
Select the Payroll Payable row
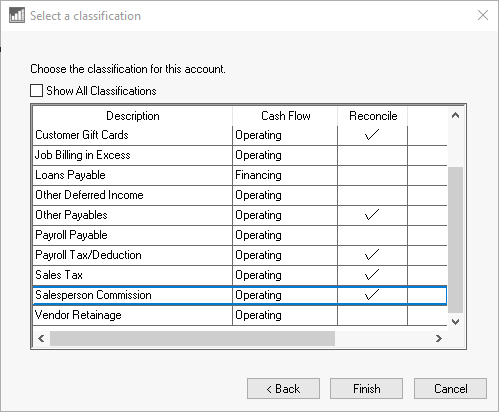coord(240,235)
